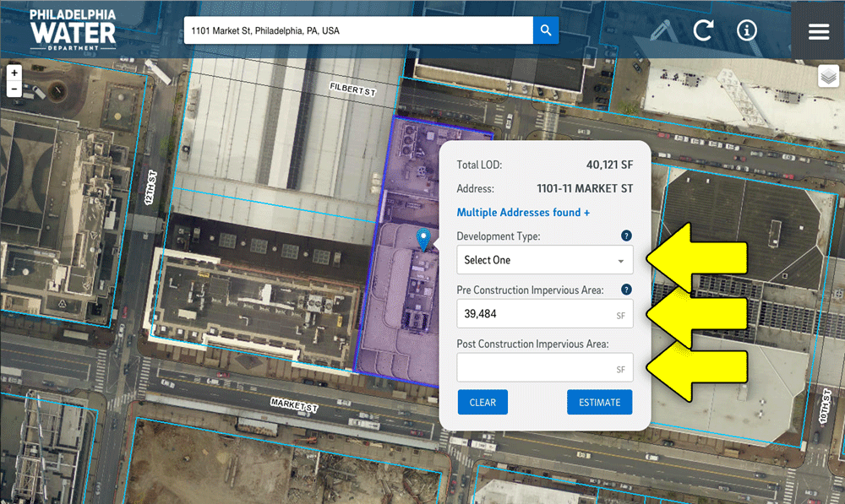Open Pre Construction Impervious Area help

[626, 290]
